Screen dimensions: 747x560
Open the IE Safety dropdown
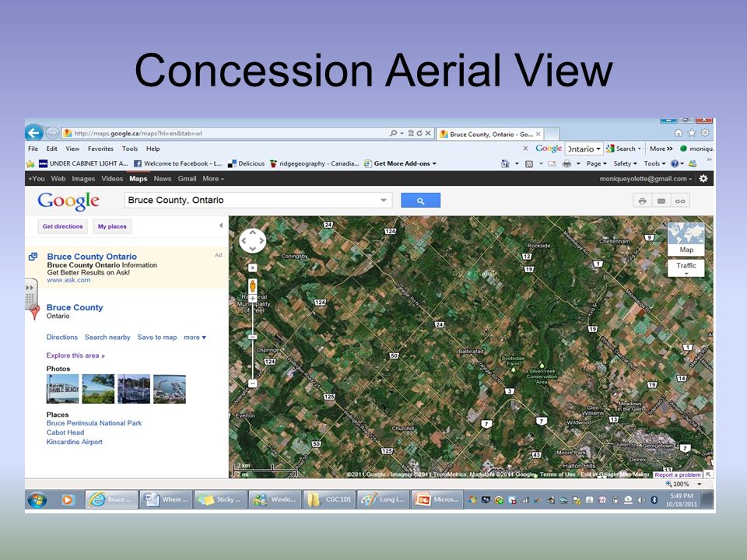point(625,163)
